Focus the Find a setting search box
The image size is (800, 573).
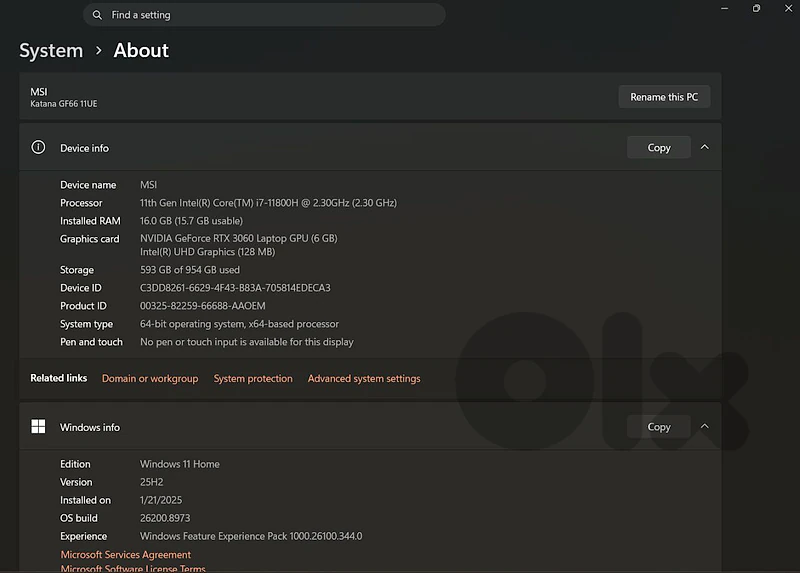point(264,15)
